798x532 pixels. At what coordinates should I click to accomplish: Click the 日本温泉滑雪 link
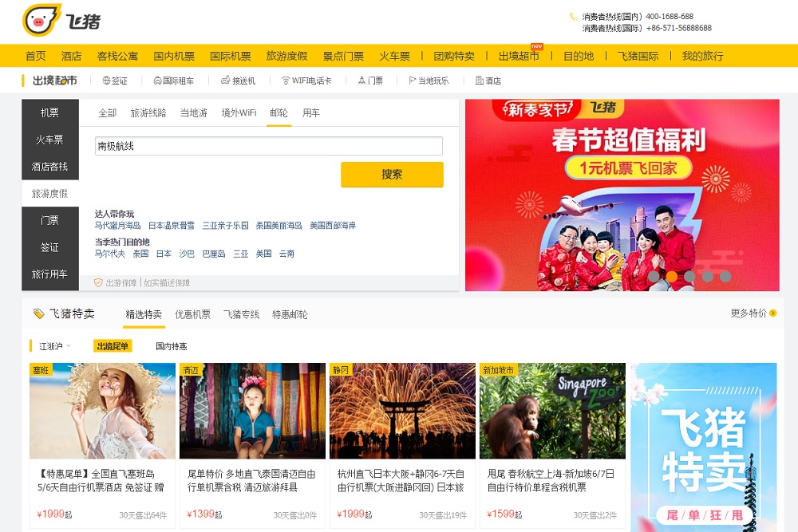171,225
